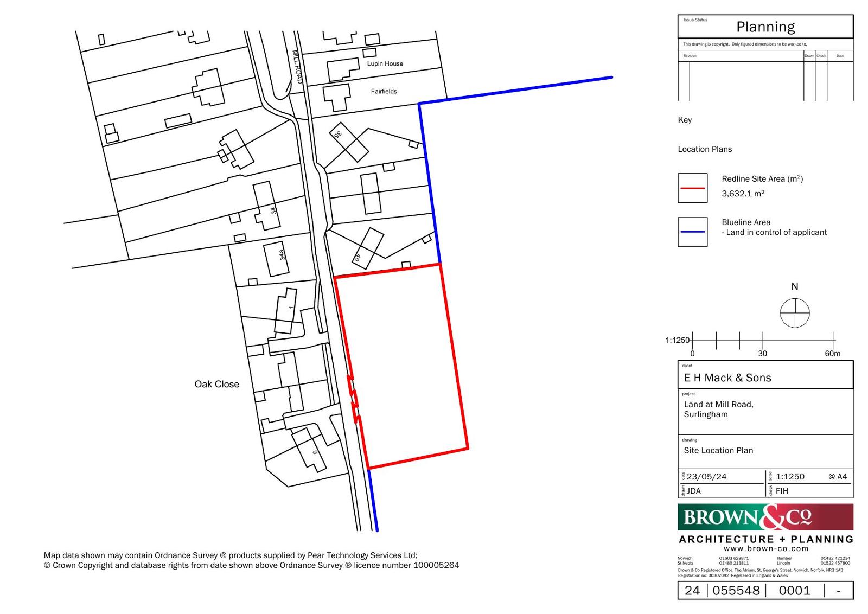Screen dimensions: 868x614
Task: Select the building numbered 34a
Action: pyautogui.click(x=276, y=259)
